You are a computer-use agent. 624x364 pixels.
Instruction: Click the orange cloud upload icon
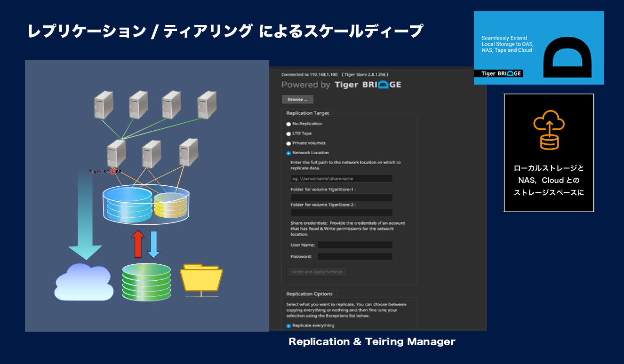tap(549, 130)
